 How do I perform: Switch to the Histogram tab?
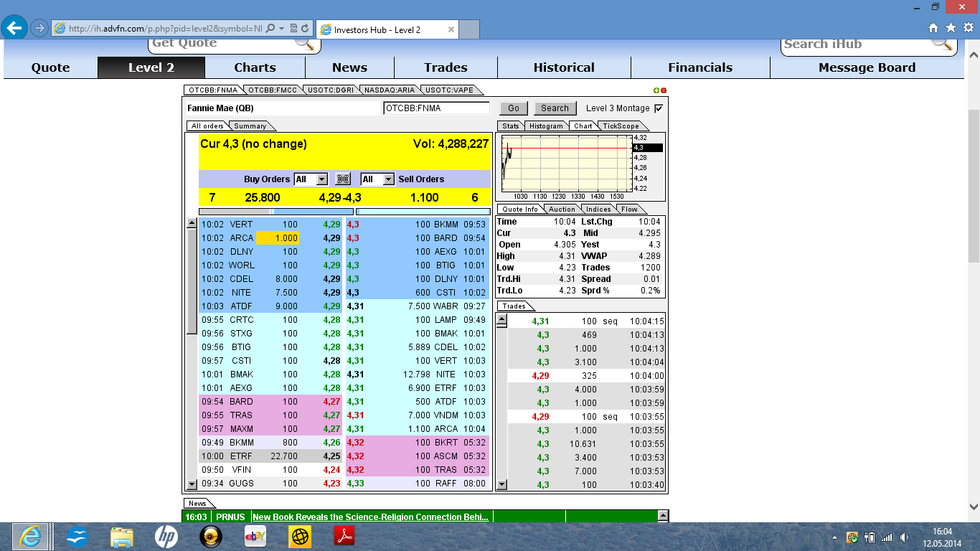pos(546,126)
